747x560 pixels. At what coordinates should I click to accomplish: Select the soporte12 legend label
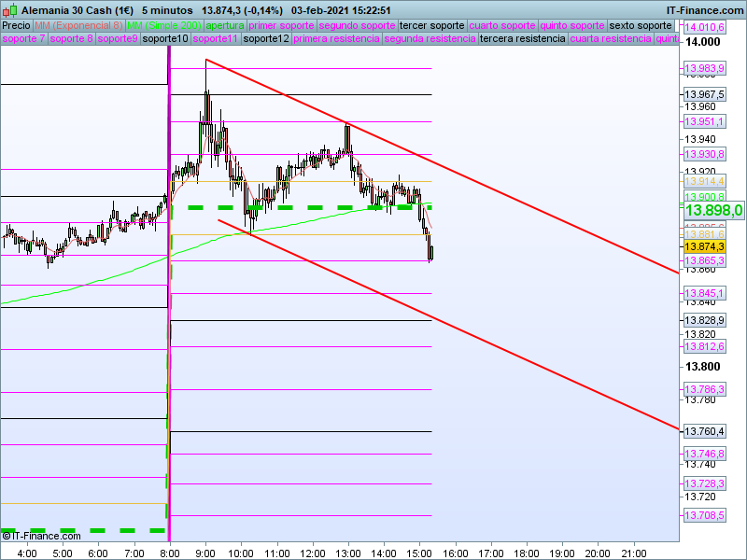click(x=265, y=39)
